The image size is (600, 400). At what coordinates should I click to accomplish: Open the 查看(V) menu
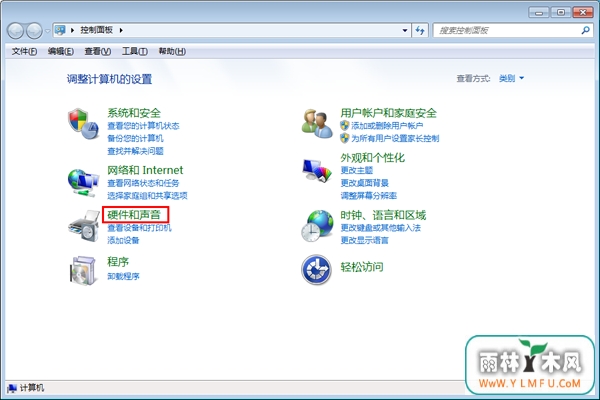pos(98,51)
